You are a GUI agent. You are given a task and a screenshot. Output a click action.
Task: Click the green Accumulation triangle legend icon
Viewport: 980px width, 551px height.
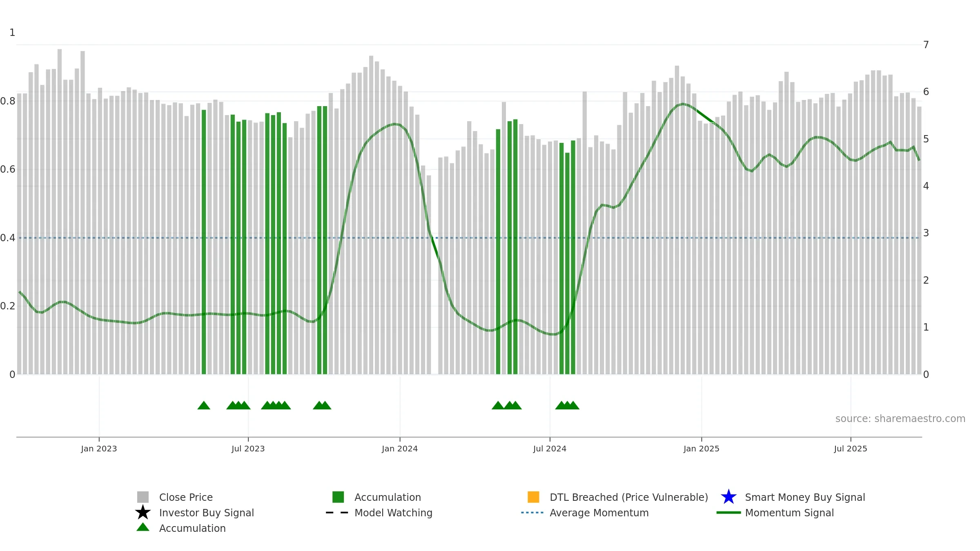pos(143,527)
